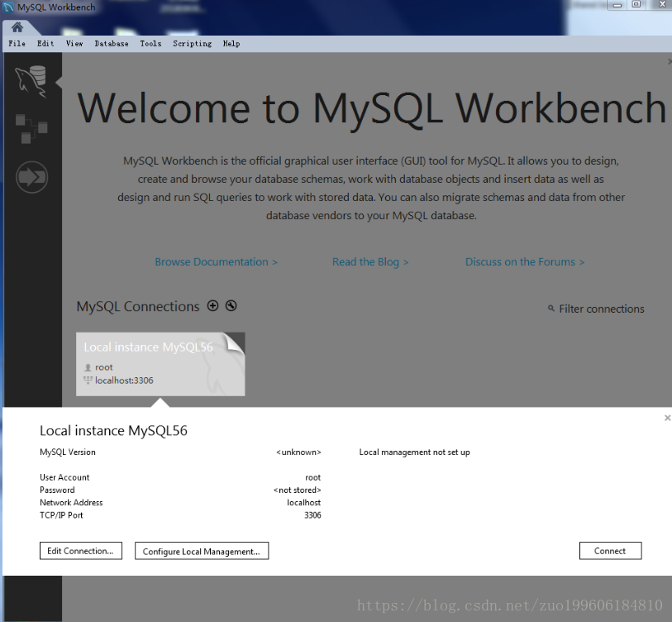Click the Edit Connection... button

(80, 551)
